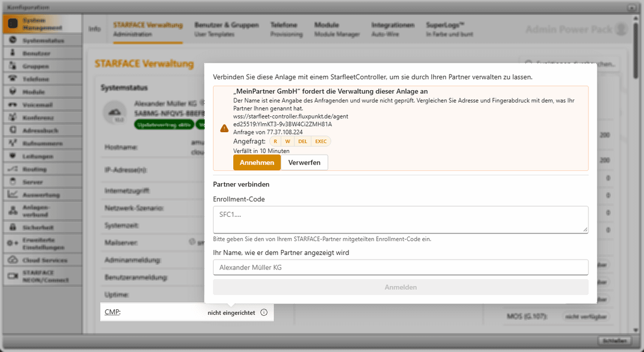Click the Voicemail icon in sidebar
The image size is (644, 352).
pyautogui.click(x=13, y=104)
